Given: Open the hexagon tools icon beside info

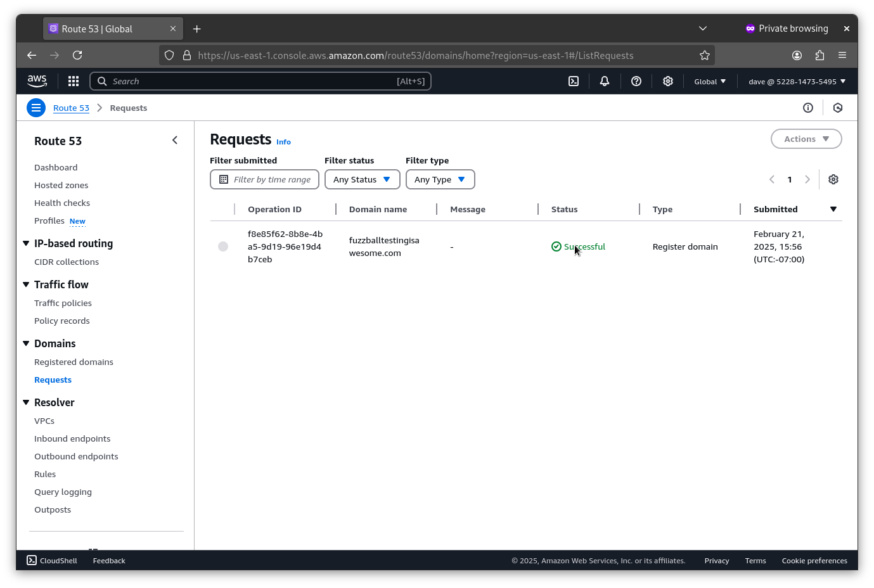Looking at the screenshot, I should pos(838,108).
